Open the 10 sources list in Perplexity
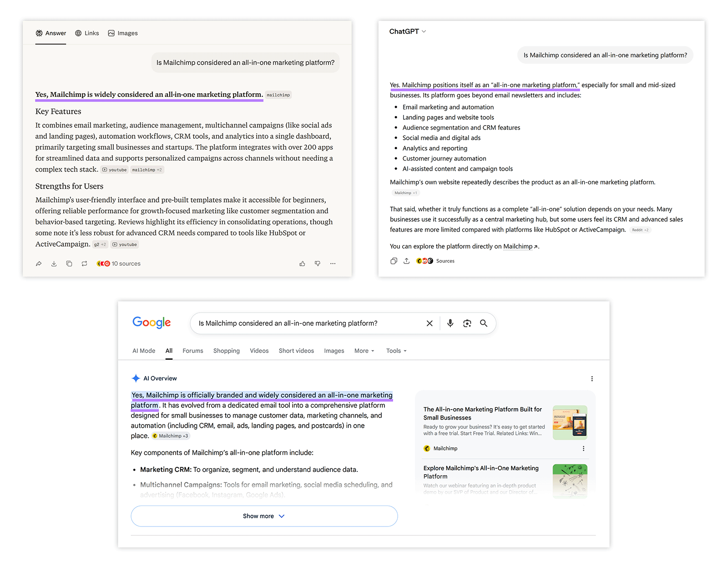Image resolution: width=728 pixels, height=567 pixels. coord(119,263)
